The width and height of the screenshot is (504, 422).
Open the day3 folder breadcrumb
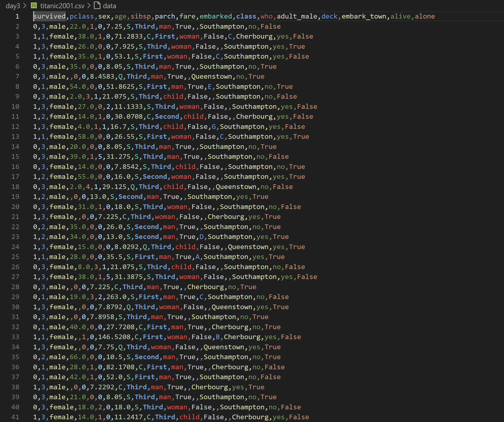pos(13,6)
